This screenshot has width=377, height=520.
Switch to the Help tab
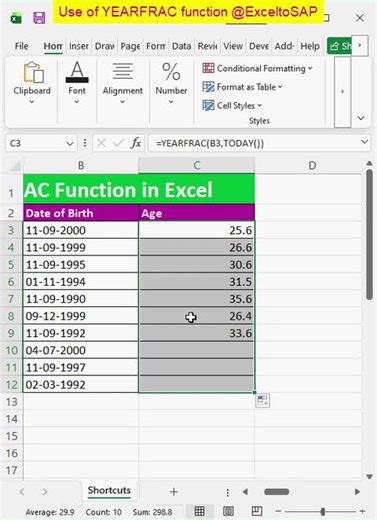click(310, 46)
